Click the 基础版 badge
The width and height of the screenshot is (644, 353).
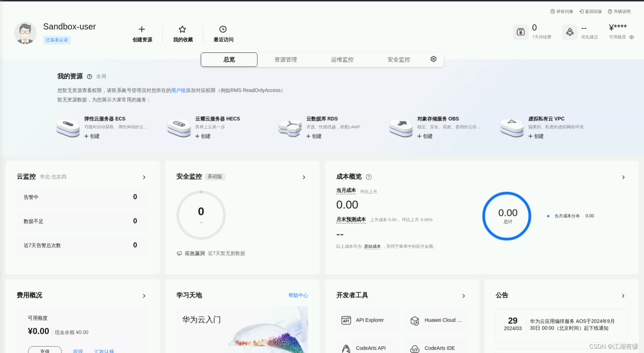coord(215,177)
